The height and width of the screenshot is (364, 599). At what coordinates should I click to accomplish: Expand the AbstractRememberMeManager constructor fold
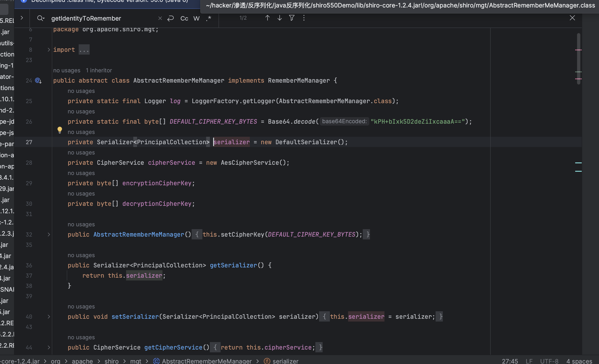click(49, 234)
